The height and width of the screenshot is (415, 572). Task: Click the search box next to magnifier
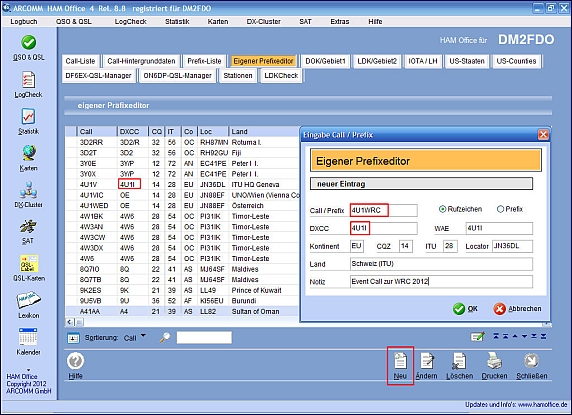click(204, 337)
